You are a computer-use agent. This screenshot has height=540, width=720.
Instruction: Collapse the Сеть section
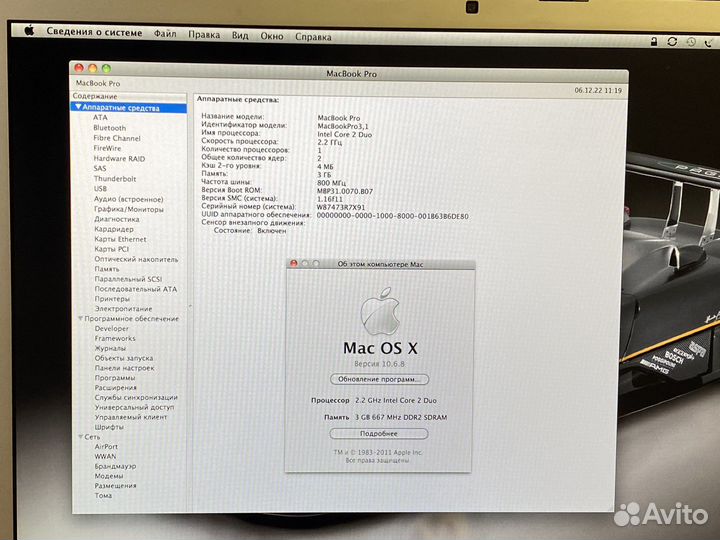point(80,436)
